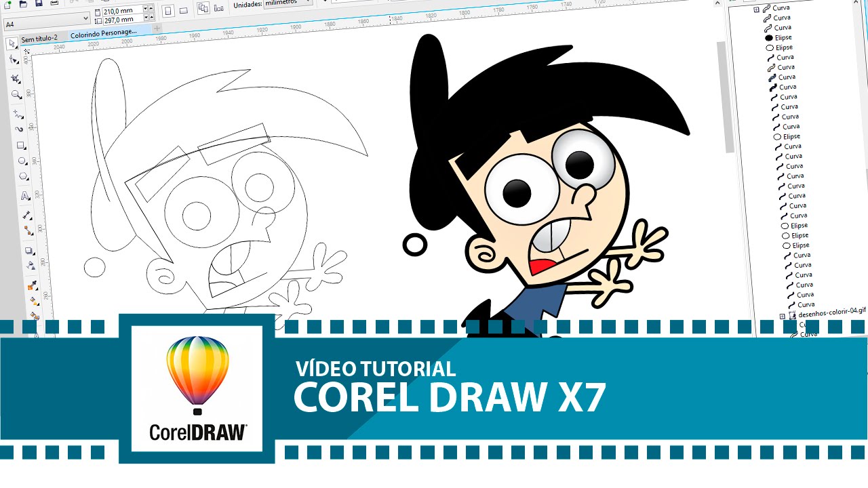Click the 210,0 mm width field
This screenshot has width=868, height=488.
[122, 10]
